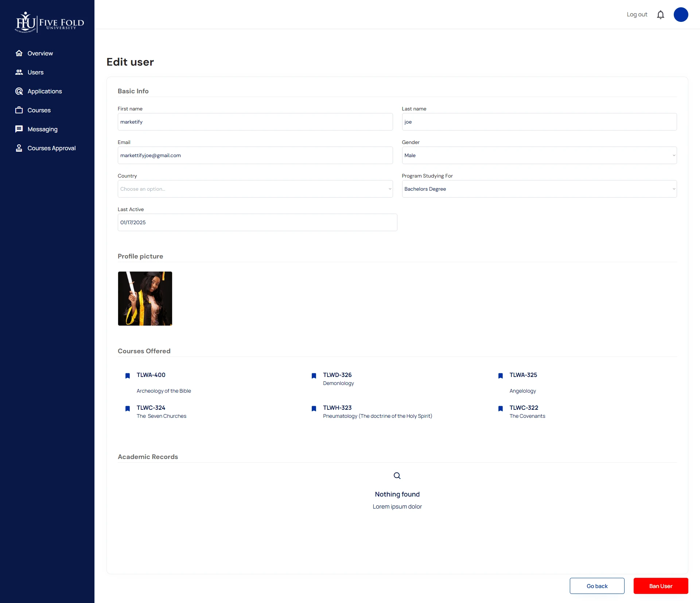Go to Overview in sidebar

click(40, 53)
